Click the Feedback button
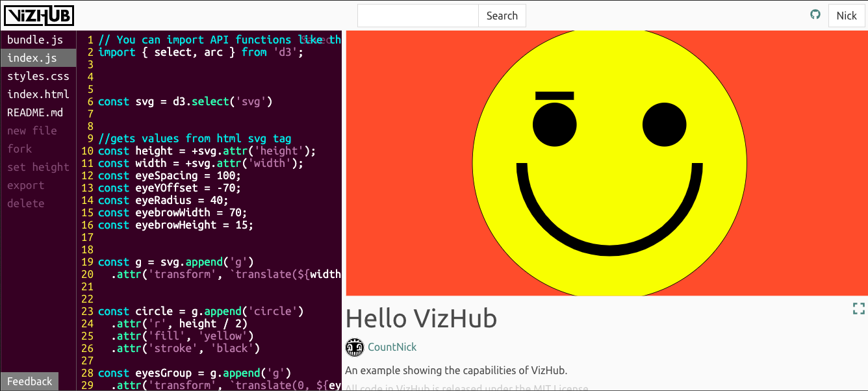 [29, 381]
